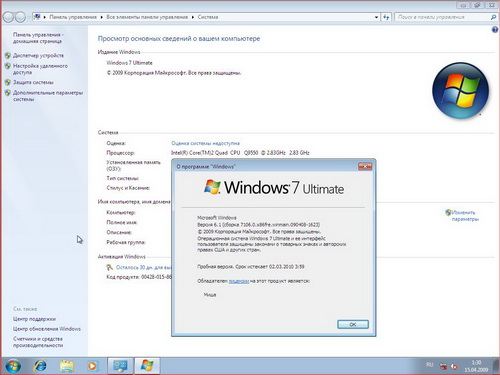Click the network status tray icon
The image size is (500, 375).
(x=443, y=366)
